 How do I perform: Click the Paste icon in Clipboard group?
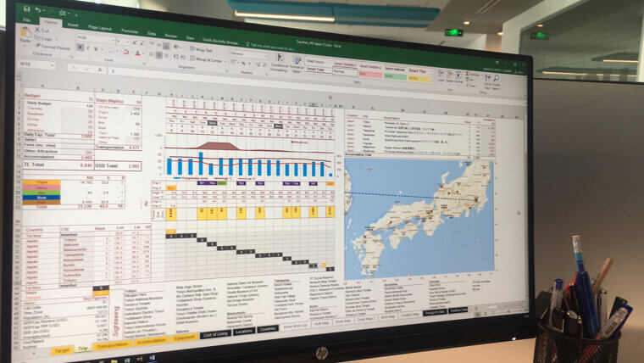click(x=25, y=36)
